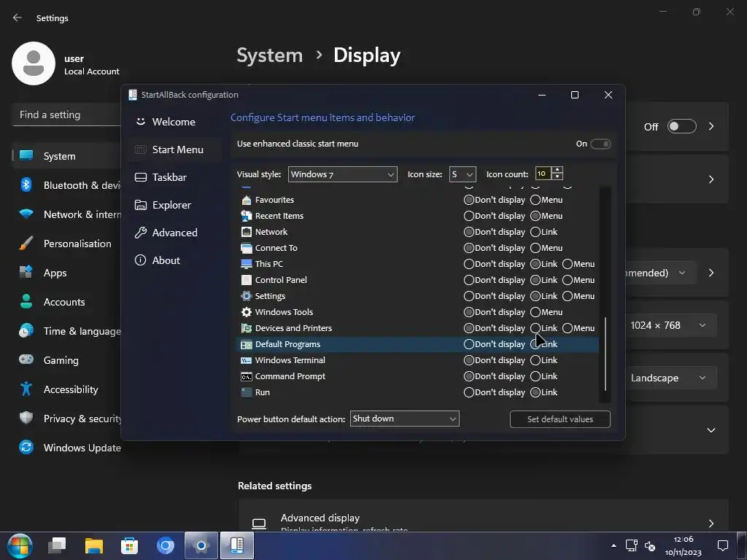747x560 pixels.
Task: Open Power button default action dropdown
Action: pyautogui.click(x=404, y=419)
